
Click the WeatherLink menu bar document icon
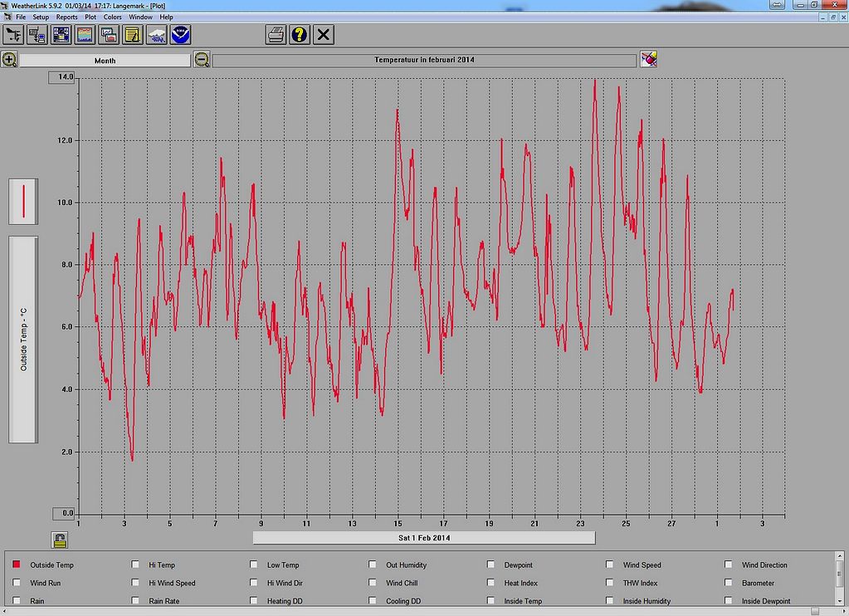coord(7,17)
